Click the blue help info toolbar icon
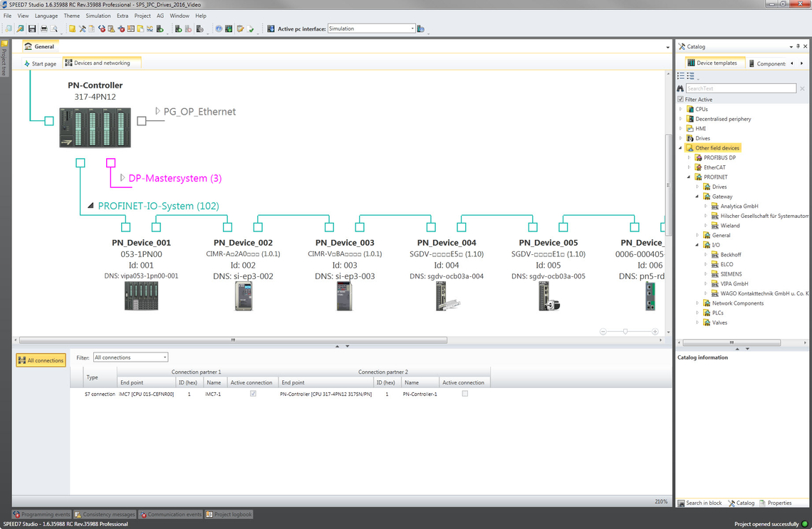The width and height of the screenshot is (812, 529). tap(219, 29)
